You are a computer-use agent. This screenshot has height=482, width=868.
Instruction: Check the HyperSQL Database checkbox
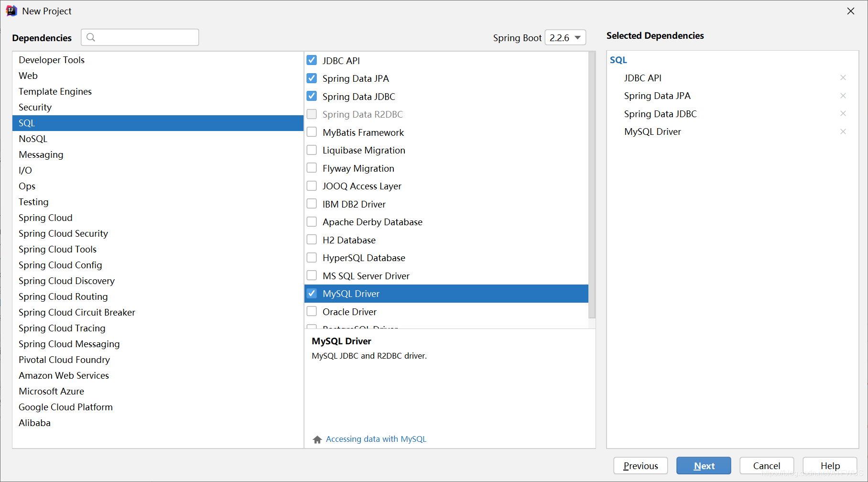(312, 258)
